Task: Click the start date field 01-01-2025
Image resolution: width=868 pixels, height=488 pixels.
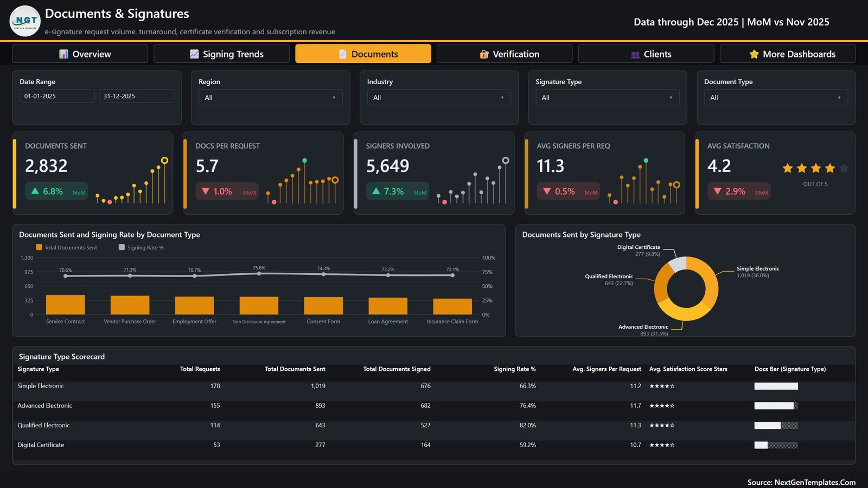Action: click(57, 96)
